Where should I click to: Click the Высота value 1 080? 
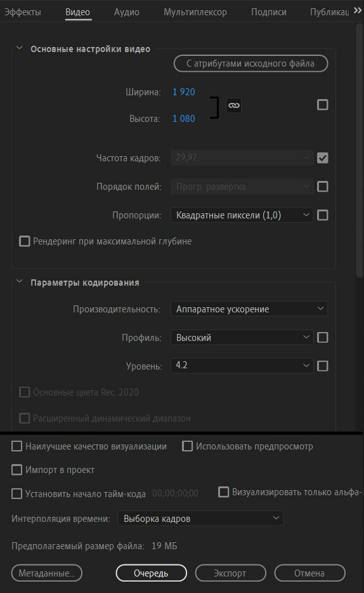coord(184,119)
